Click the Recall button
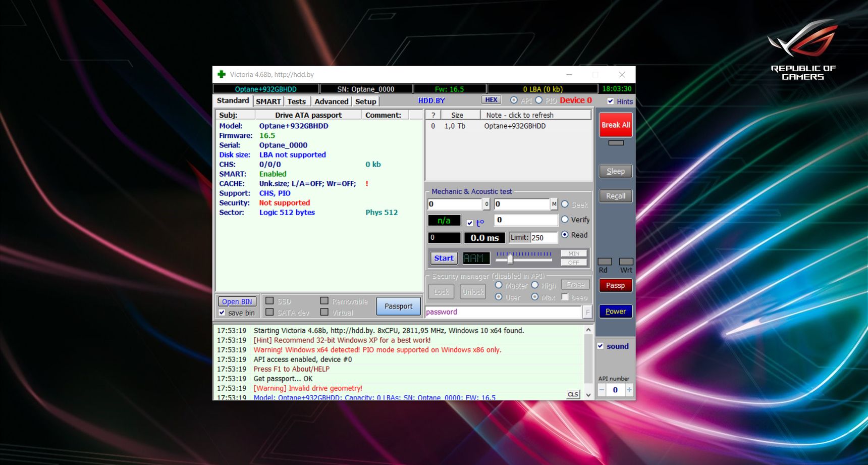 coord(616,196)
